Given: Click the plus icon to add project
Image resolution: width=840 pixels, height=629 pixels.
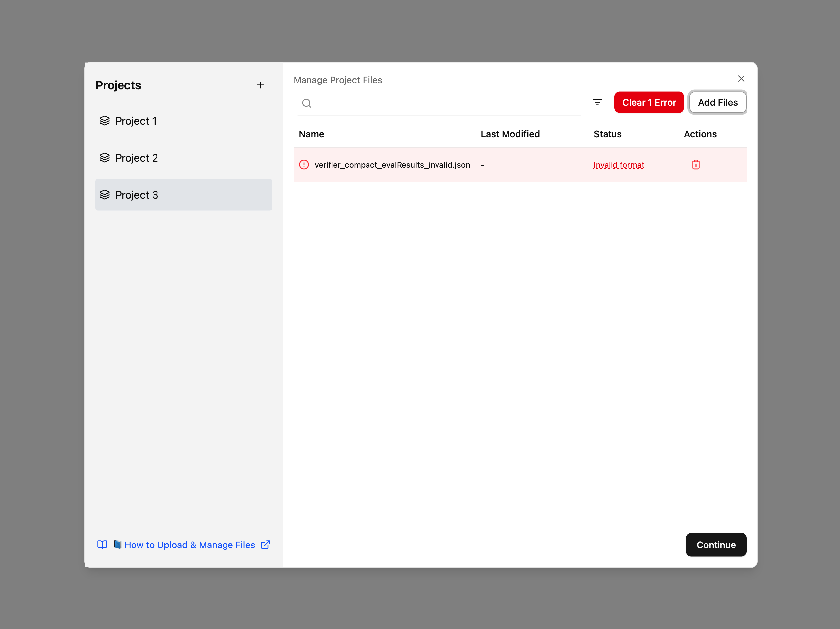Looking at the screenshot, I should click(260, 85).
